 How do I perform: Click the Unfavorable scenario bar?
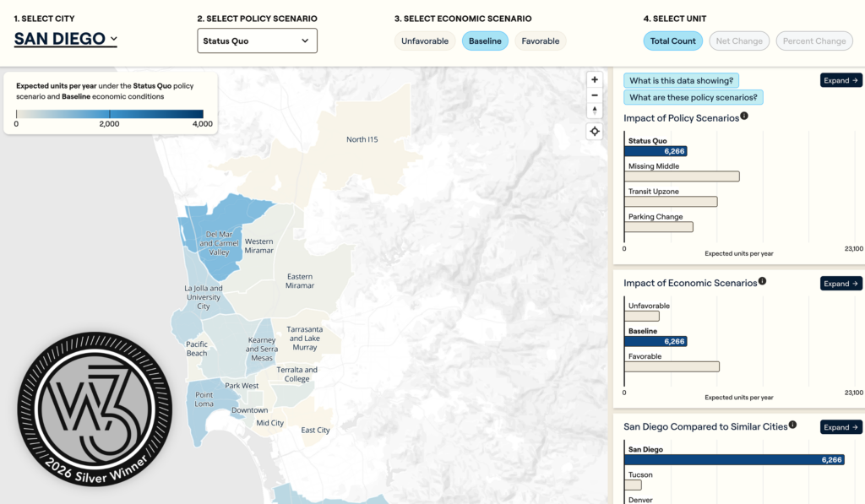[x=642, y=316]
